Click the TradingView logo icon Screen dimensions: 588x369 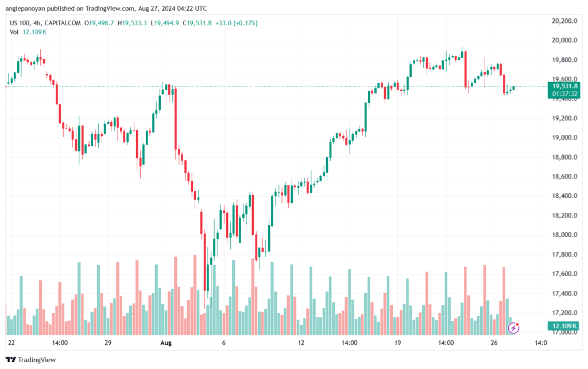coord(10,360)
